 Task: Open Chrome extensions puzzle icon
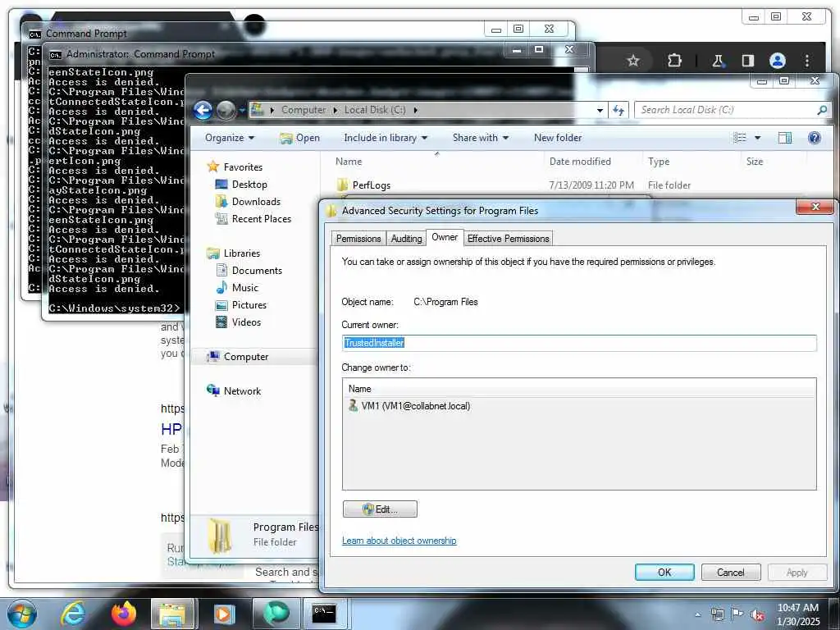pos(674,61)
